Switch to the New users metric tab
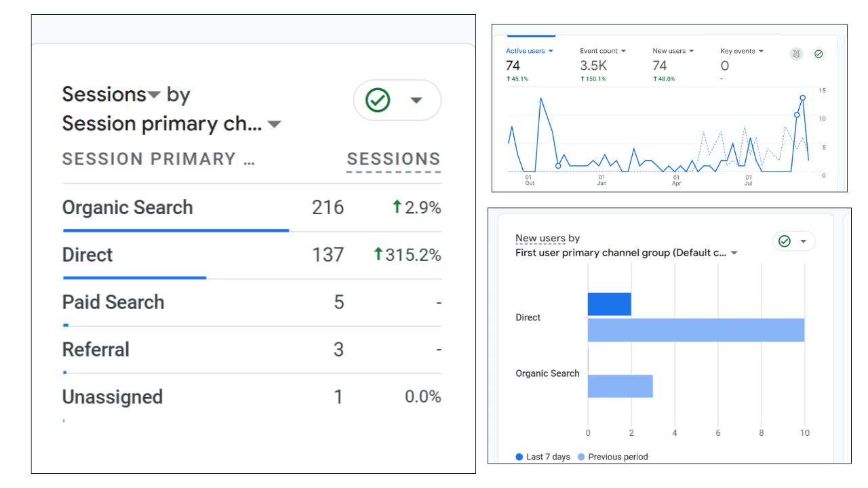The height and width of the screenshot is (488, 868). (673, 51)
